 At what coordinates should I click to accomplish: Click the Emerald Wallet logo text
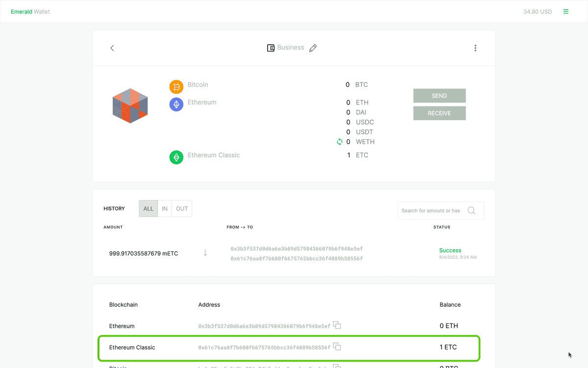30,12
